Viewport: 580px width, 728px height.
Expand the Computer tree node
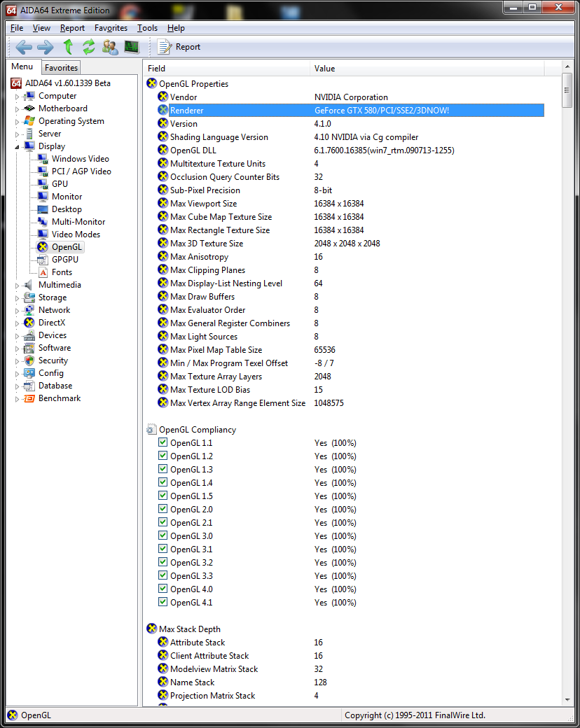click(18, 97)
